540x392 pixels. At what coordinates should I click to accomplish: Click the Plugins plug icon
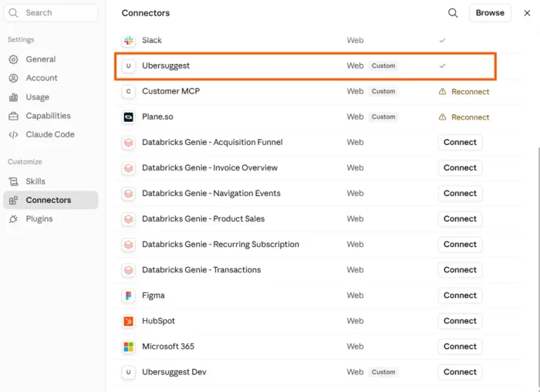pos(13,219)
